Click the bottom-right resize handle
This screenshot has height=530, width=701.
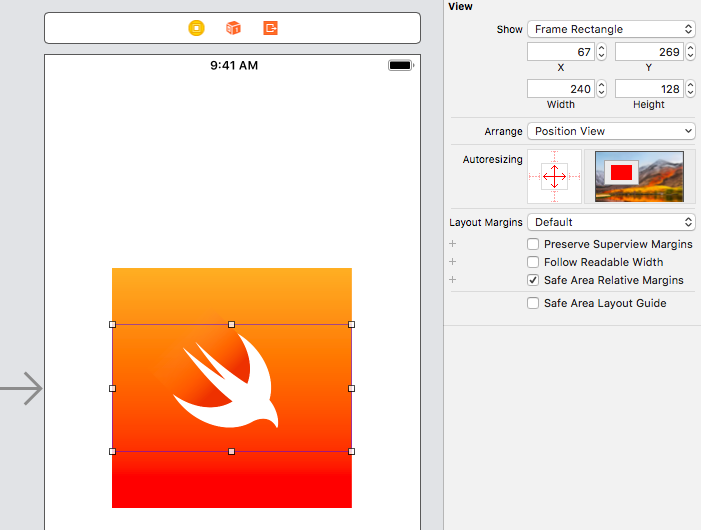[x=351, y=451]
